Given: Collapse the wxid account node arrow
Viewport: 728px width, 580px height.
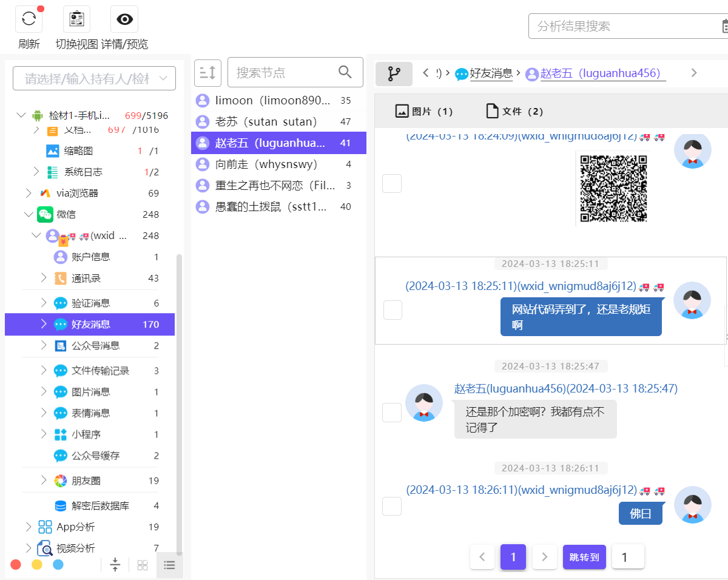Looking at the screenshot, I should (x=36, y=235).
